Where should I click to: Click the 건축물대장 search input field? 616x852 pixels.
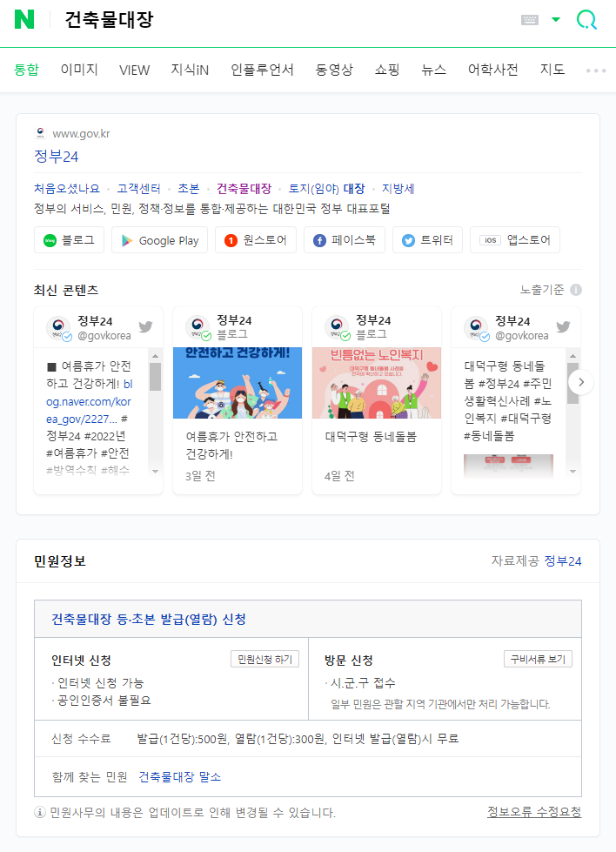point(283,20)
